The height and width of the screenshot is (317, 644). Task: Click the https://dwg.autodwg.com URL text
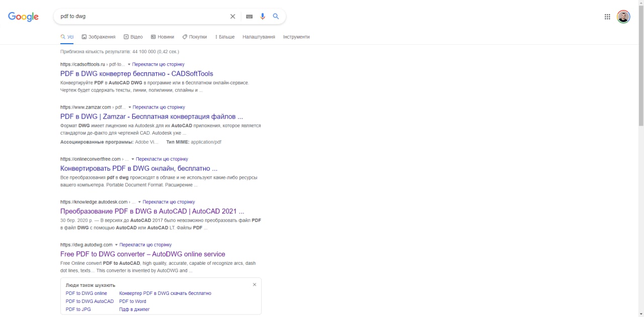pyautogui.click(x=87, y=245)
